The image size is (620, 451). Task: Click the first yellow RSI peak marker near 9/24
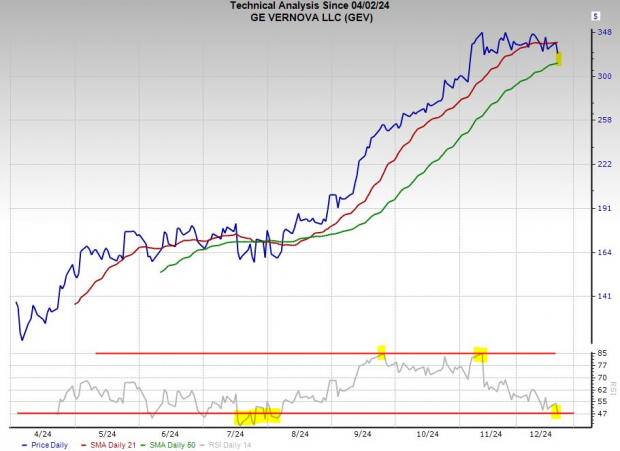pos(381,352)
